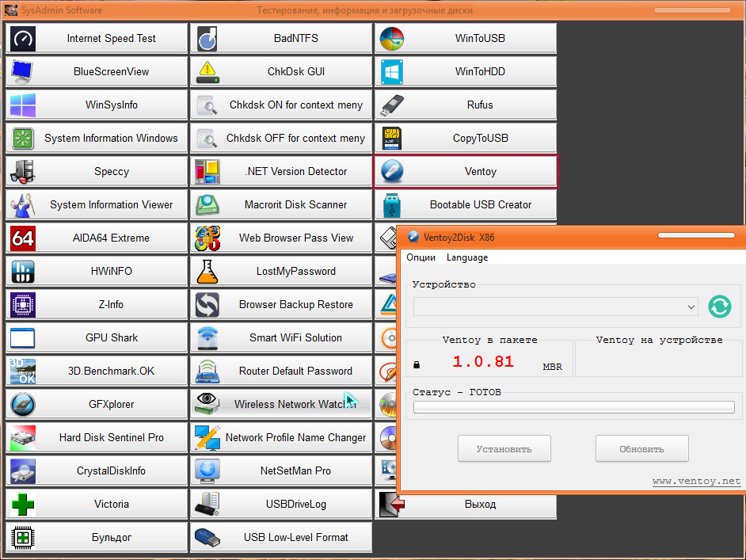
Task: Click the status progress bar
Action: [573, 407]
